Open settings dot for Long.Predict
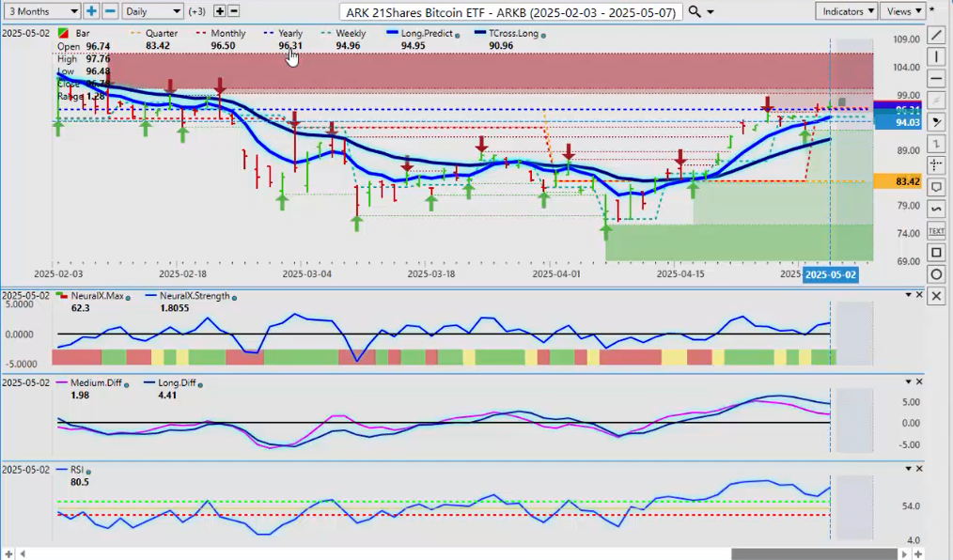Image resolution: width=953 pixels, height=560 pixels. [x=457, y=35]
